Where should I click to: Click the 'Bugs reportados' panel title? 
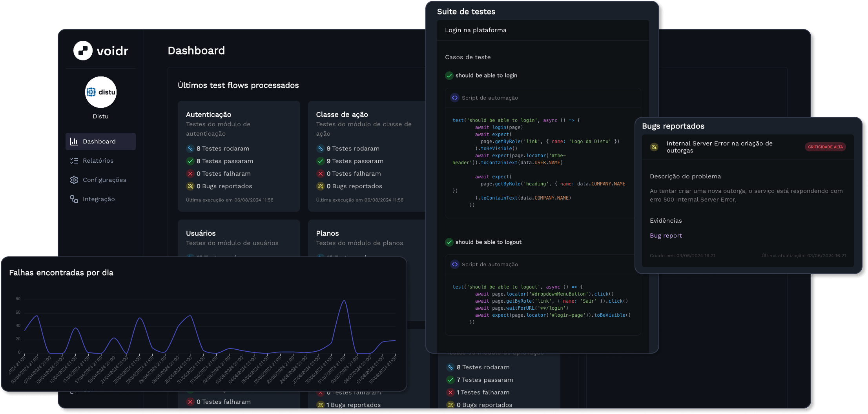click(x=673, y=126)
